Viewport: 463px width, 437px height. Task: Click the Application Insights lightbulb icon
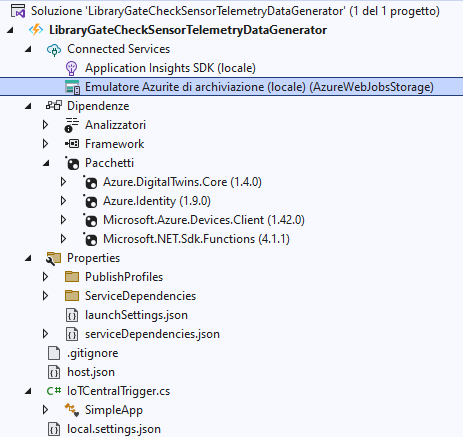click(72, 68)
